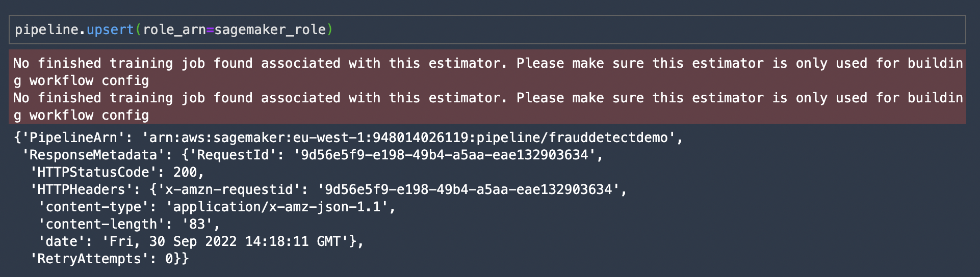Click the application/x-amz-json-1.1 value
This screenshot has width=980, height=277.
277,207
